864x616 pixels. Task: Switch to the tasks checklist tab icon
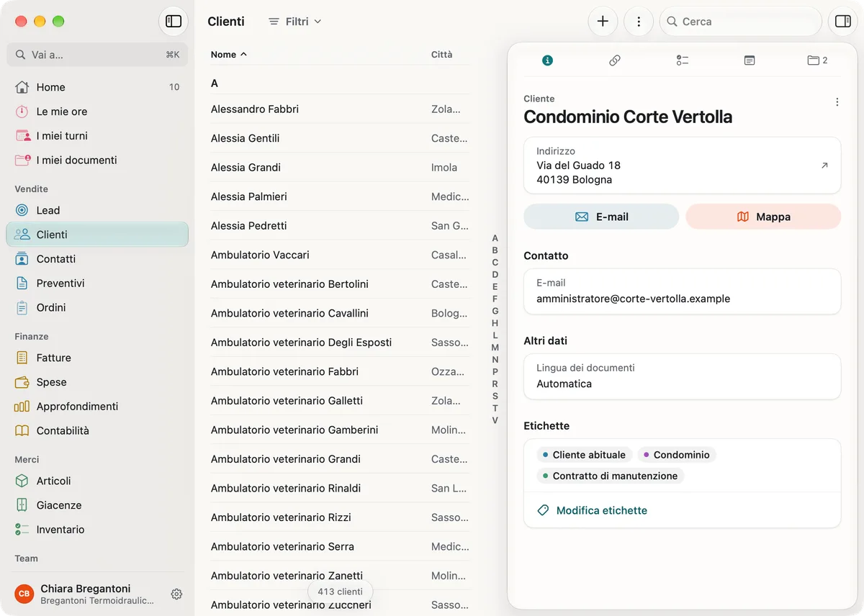[x=683, y=60]
